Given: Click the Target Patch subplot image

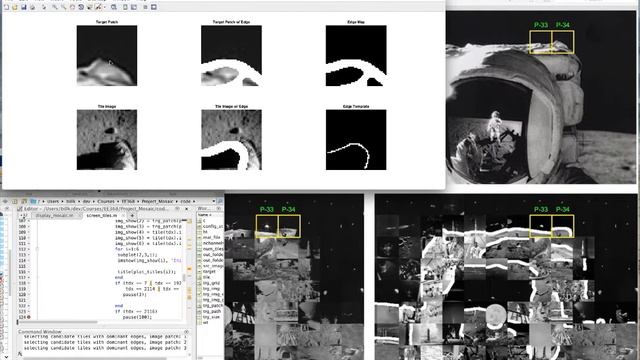Looking at the screenshot, I should (x=107, y=56).
